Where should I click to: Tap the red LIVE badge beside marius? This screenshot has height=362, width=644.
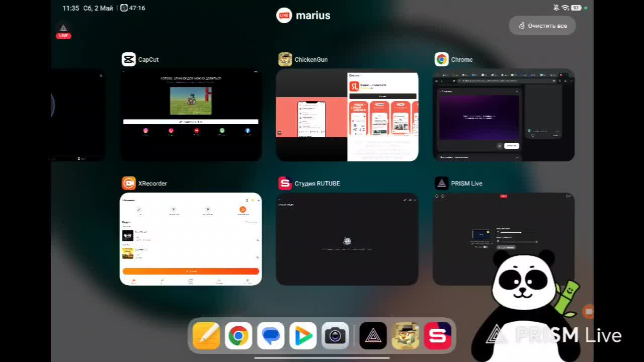[x=284, y=15]
